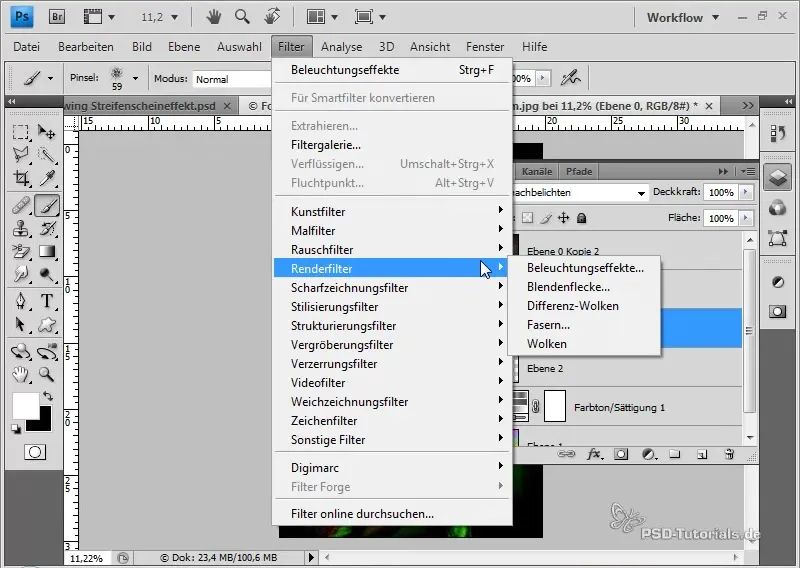The height and width of the screenshot is (568, 800).
Task: Switch to the Pfade tab
Action: point(579,171)
